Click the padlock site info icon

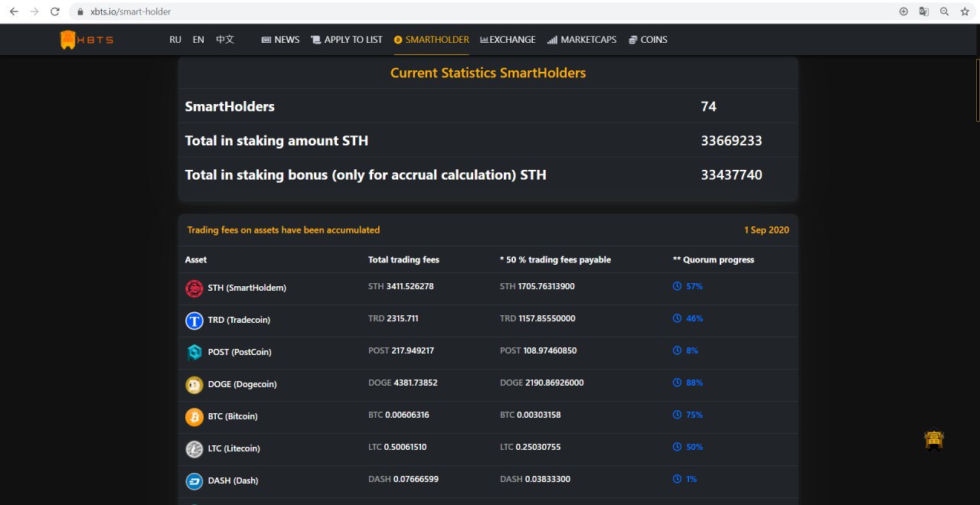[81, 11]
